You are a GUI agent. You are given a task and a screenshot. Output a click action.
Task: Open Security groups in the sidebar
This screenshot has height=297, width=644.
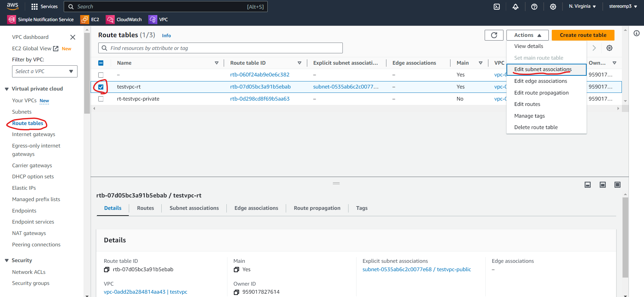[31, 283]
